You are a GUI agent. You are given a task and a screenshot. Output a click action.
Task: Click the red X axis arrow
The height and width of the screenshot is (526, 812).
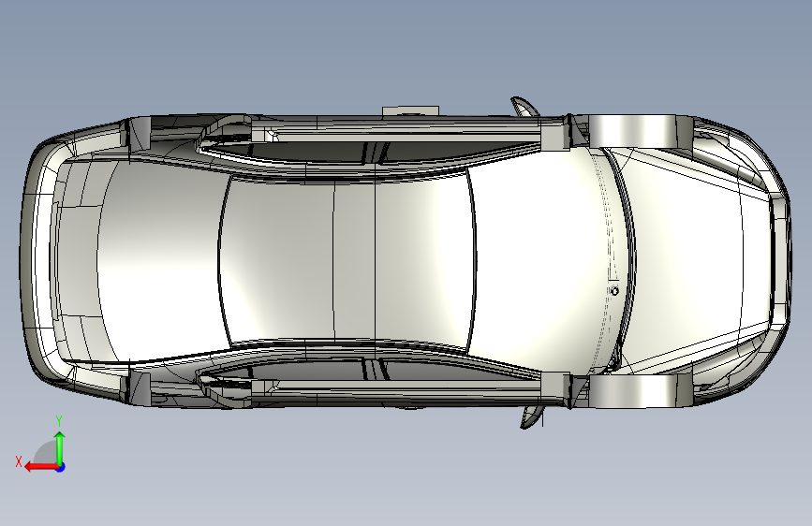[x=40, y=467]
